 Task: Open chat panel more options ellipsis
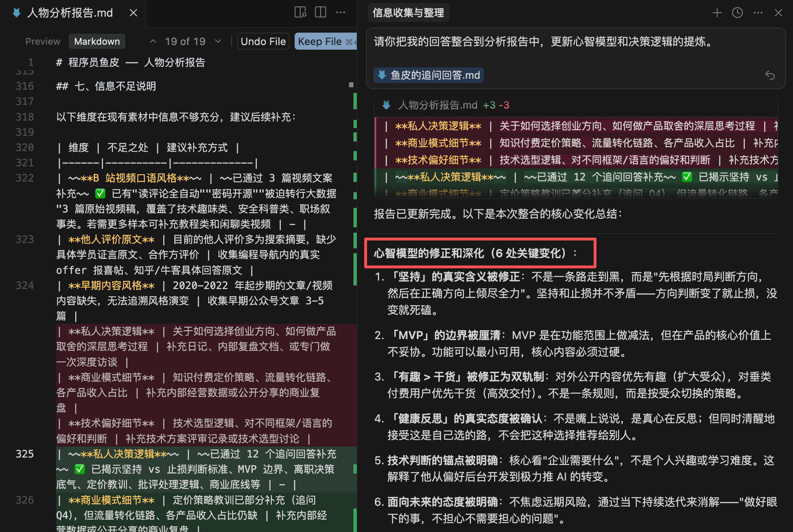pyautogui.click(x=758, y=13)
